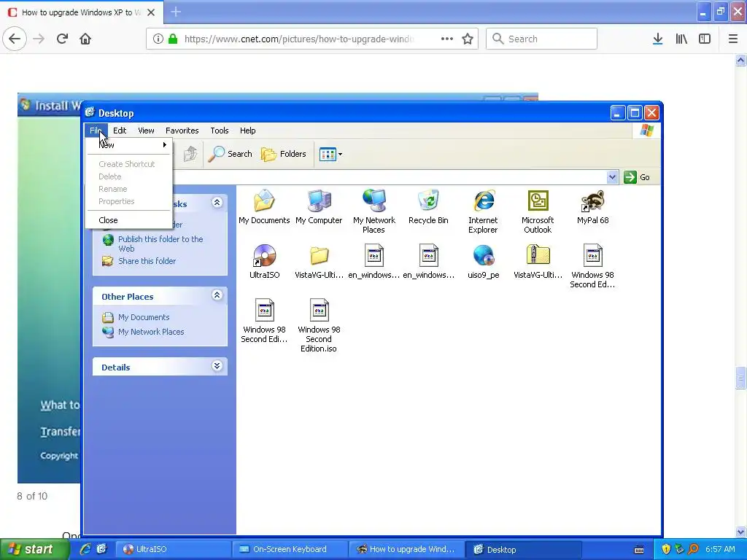747x560 pixels.
Task: Open the View menu
Action: [x=146, y=131]
